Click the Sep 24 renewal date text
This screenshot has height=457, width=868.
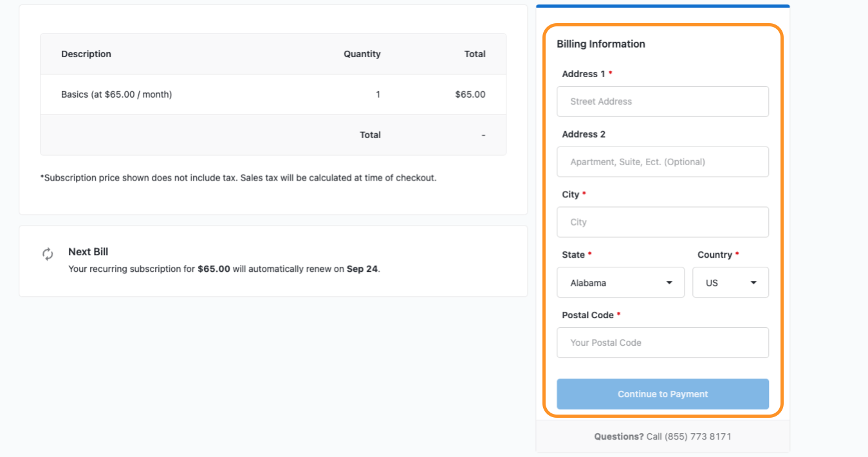tap(362, 269)
